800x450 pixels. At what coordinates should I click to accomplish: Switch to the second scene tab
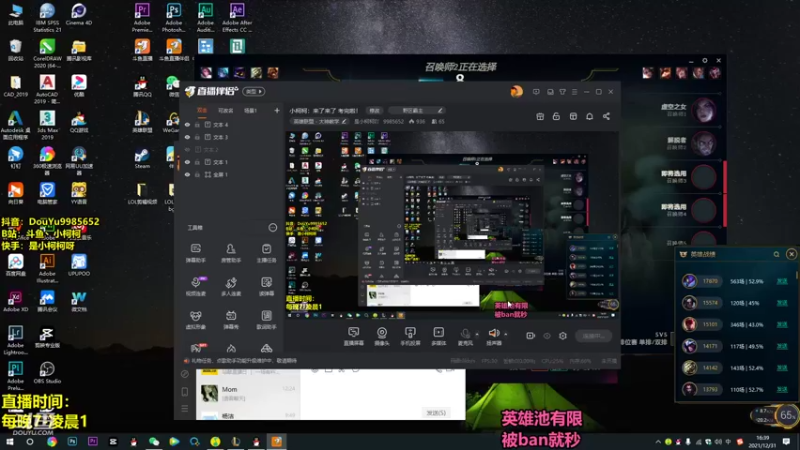[x=226, y=110]
